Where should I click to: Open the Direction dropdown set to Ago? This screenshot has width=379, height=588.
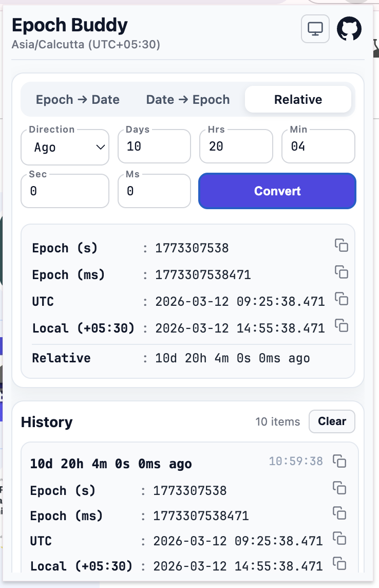pyautogui.click(x=65, y=148)
